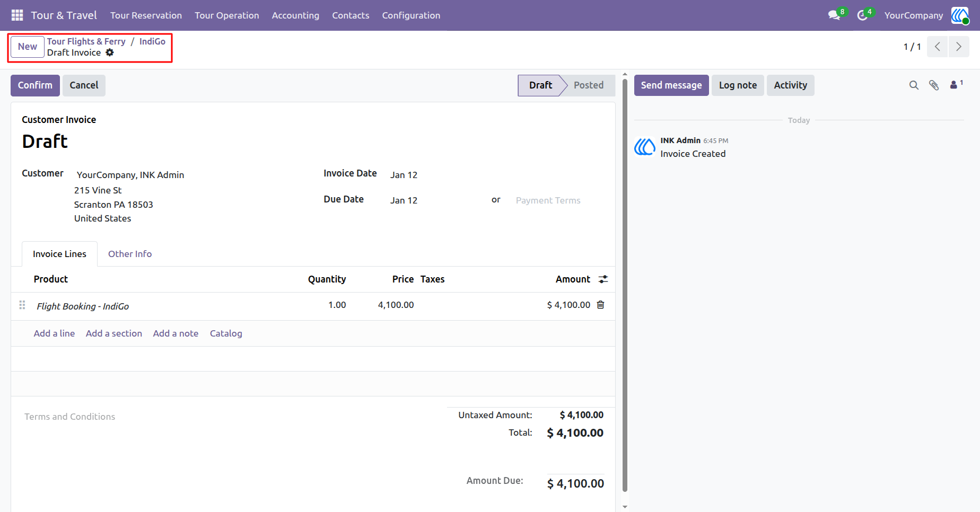Image resolution: width=980 pixels, height=512 pixels.
Task: Show followers person icon
Action: [953, 85]
